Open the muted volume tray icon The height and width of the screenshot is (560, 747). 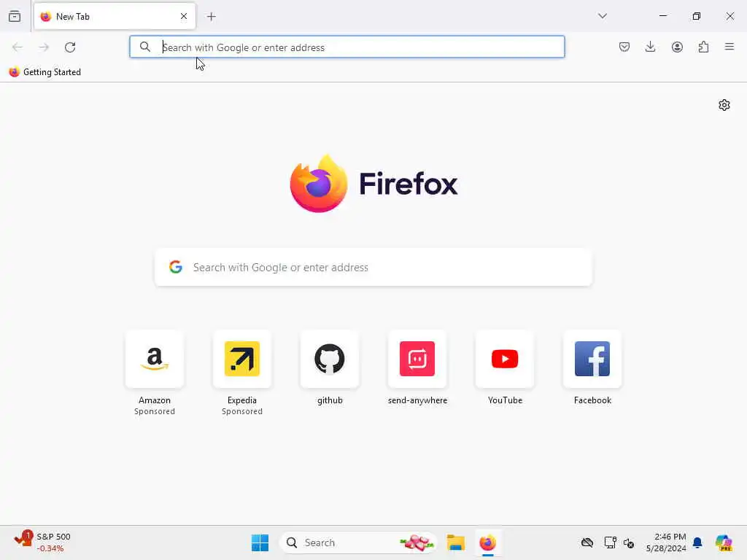(x=629, y=542)
